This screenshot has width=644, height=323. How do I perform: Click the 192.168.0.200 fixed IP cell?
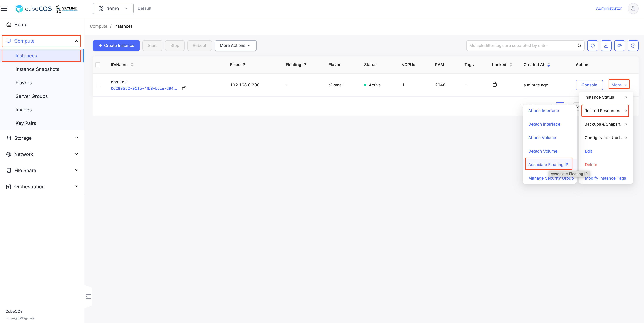point(244,85)
